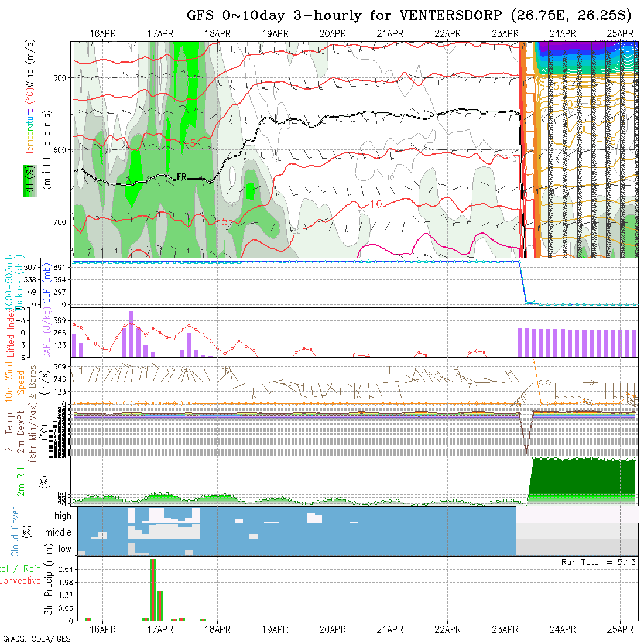This screenshot has height=644, width=644.
Task: Click the 2m RH axis title
Action: tap(20, 481)
